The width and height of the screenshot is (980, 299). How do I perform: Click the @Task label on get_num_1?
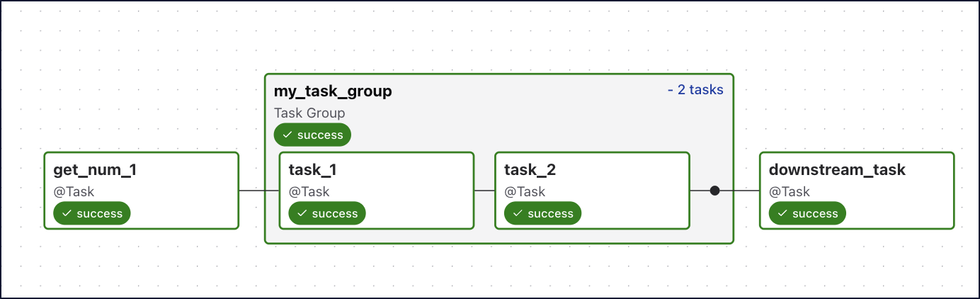coord(74,191)
